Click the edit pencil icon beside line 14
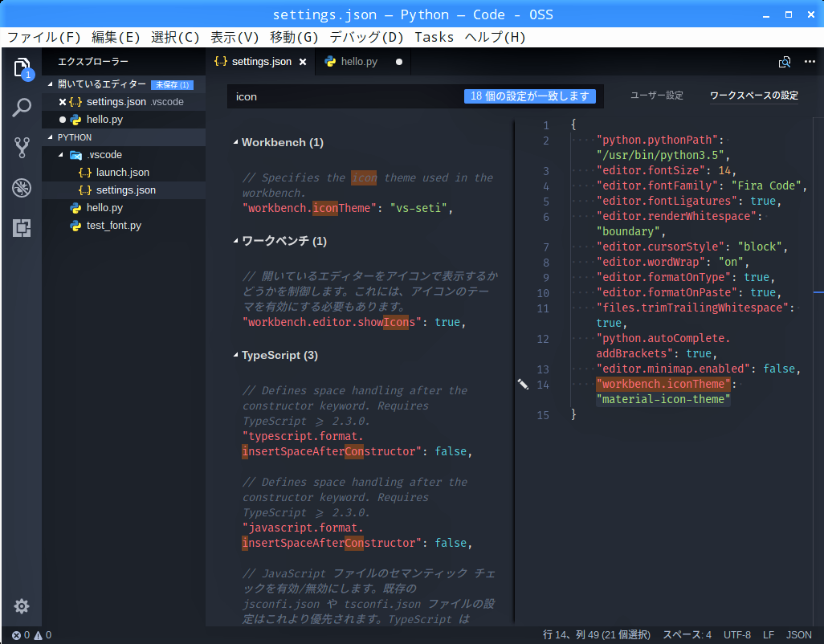Viewport: 824px width, 644px height. pos(523,385)
